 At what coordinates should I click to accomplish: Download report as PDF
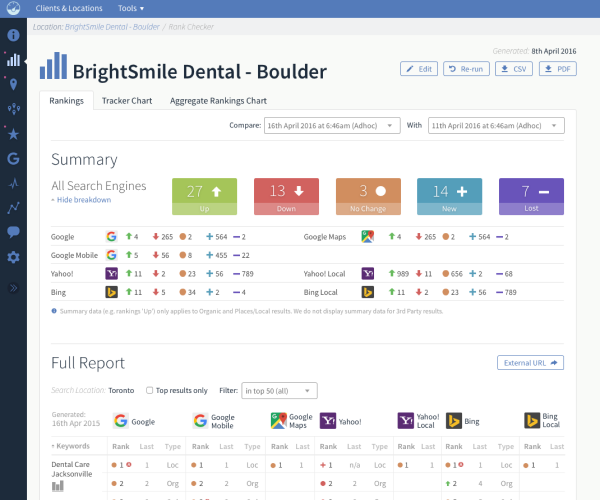coord(558,69)
